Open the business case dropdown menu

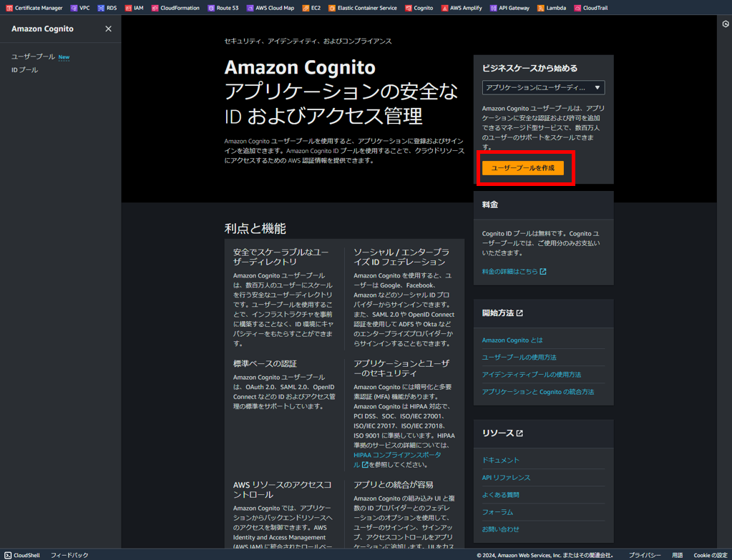click(542, 87)
